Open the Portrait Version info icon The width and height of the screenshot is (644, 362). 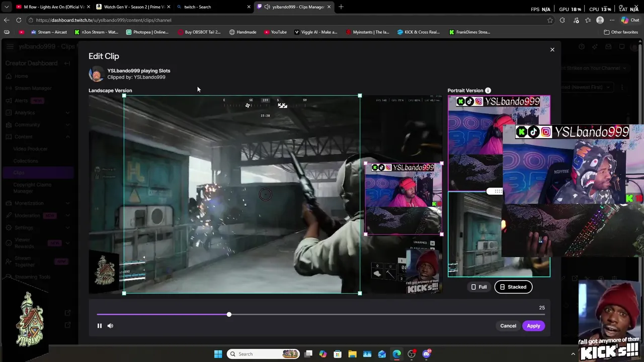coord(488,90)
